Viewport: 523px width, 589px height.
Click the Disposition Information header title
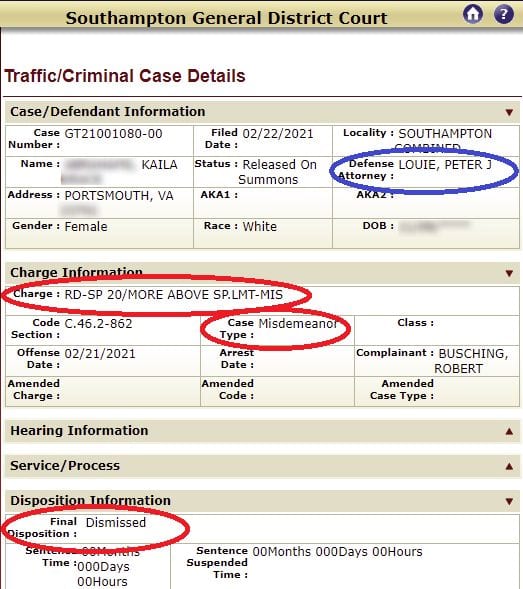91,500
